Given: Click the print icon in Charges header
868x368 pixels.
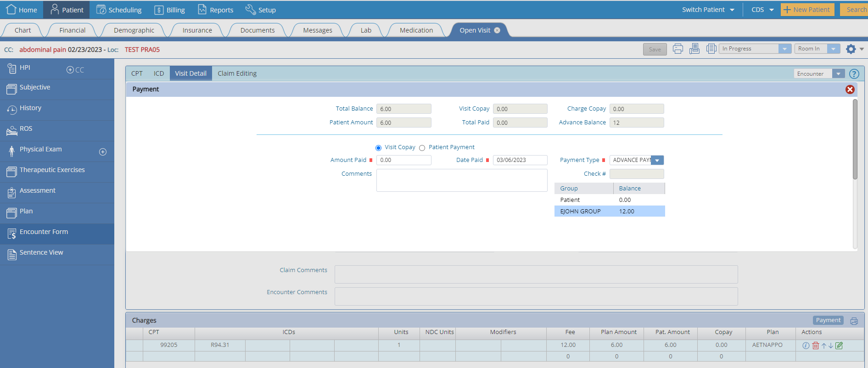Looking at the screenshot, I should (x=854, y=321).
